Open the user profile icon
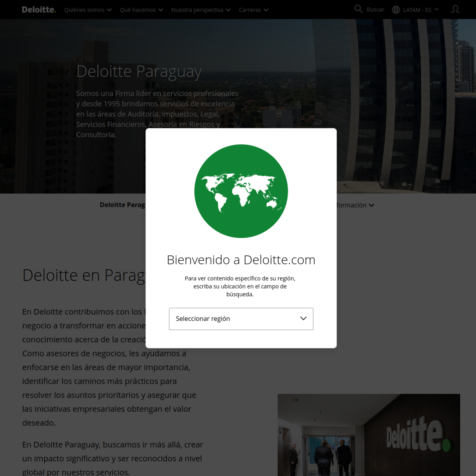Screen dimensions: 476x476 pyautogui.click(x=455, y=9)
